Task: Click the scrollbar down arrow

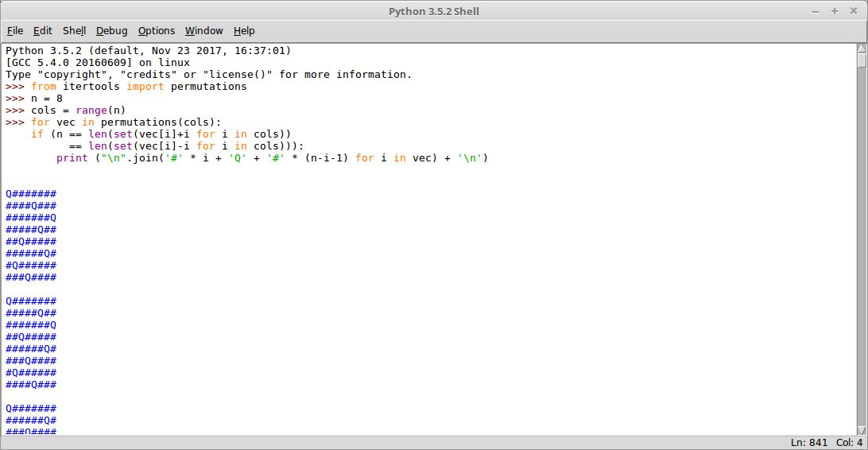Action: pos(862,431)
